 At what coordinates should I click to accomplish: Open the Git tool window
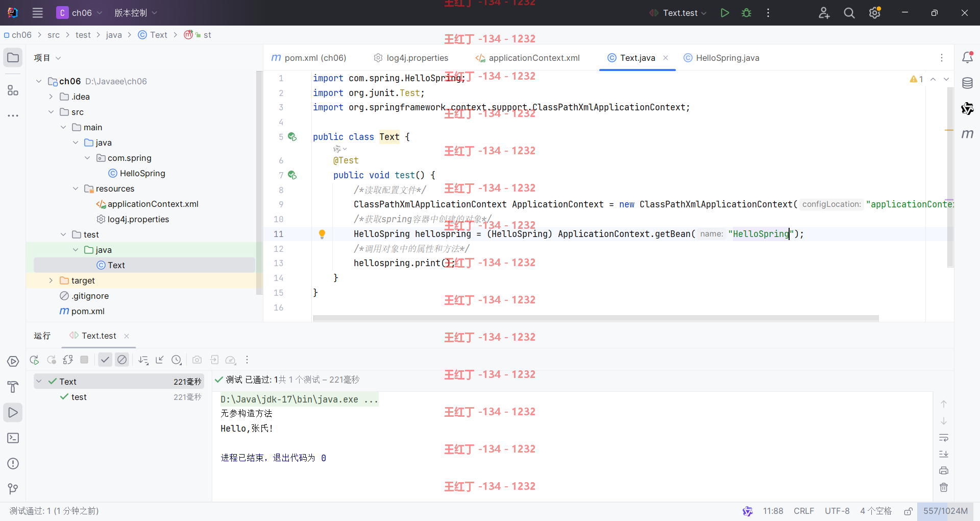[x=13, y=489]
